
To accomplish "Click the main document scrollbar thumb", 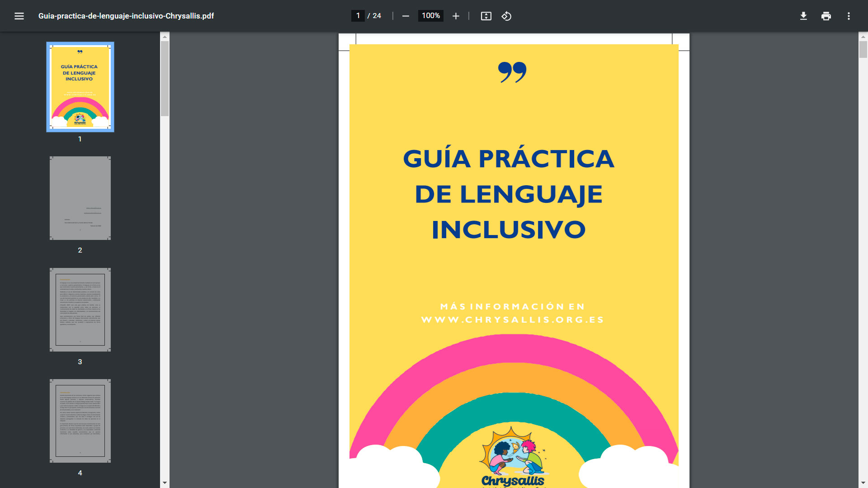I will coord(863,49).
